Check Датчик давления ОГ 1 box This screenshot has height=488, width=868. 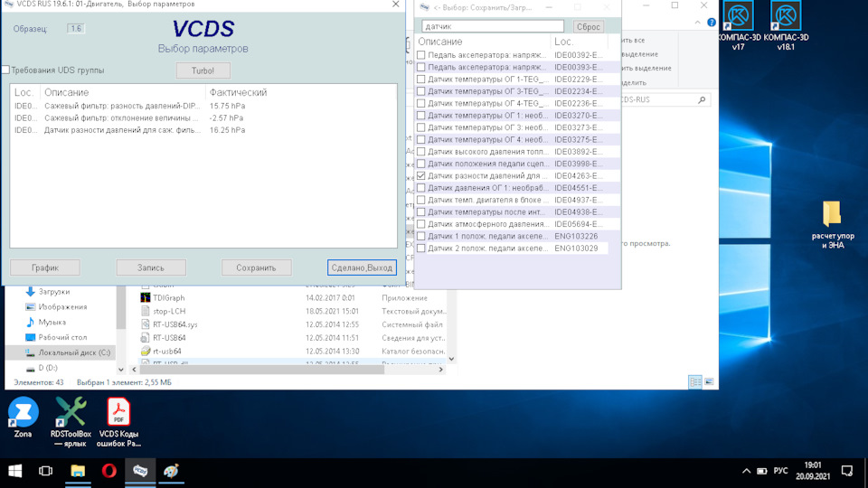[421, 188]
